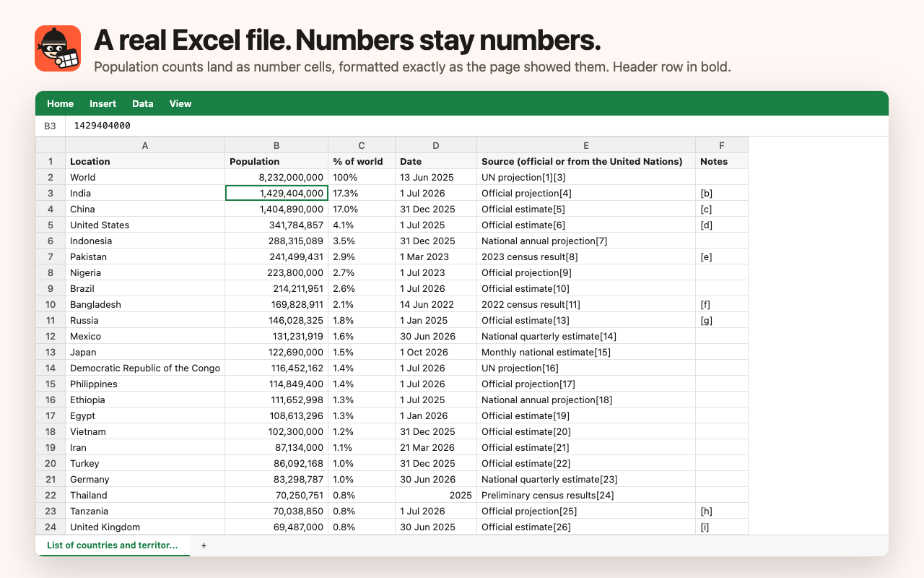The height and width of the screenshot is (578, 924).
Task: Click Vietnam's population 102,300,000
Action: [276, 431]
